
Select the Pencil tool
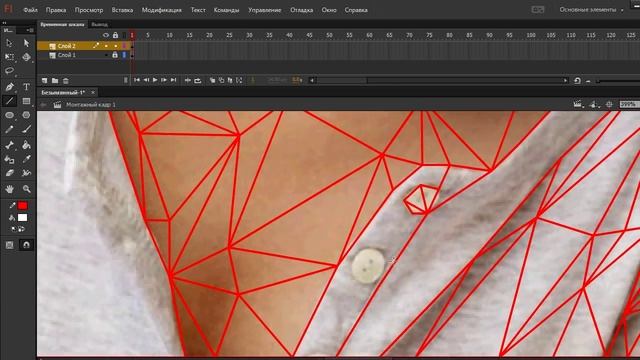coord(9,129)
